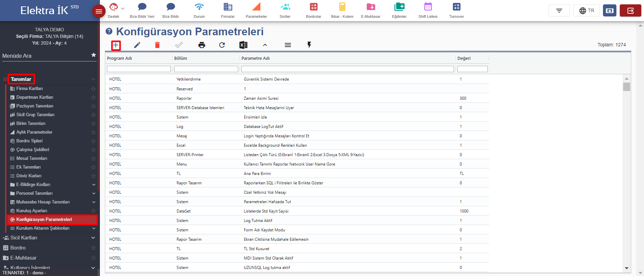The width and height of the screenshot is (644, 276).
Task: Toggle favorite star for Döviz Kurları
Action: tap(93, 176)
